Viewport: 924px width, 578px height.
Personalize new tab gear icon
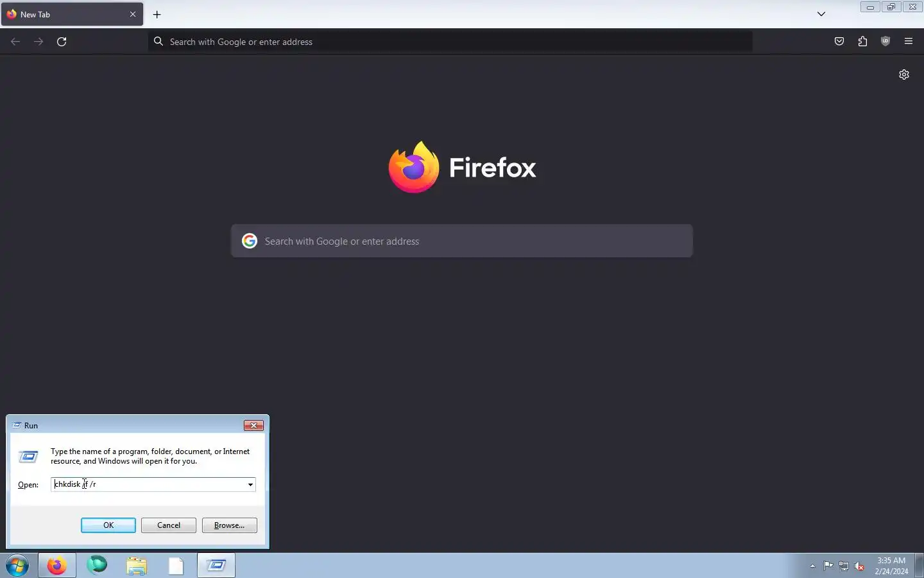point(904,74)
